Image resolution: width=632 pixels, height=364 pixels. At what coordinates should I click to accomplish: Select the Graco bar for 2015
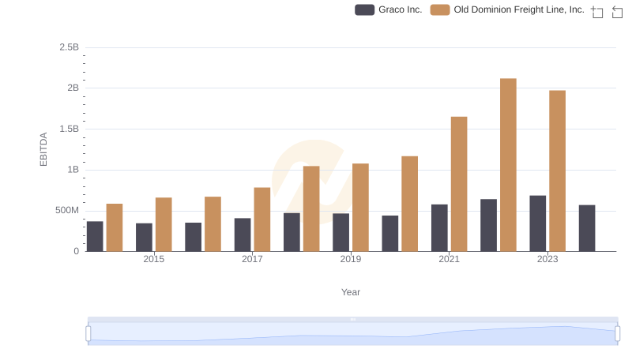[145, 237]
